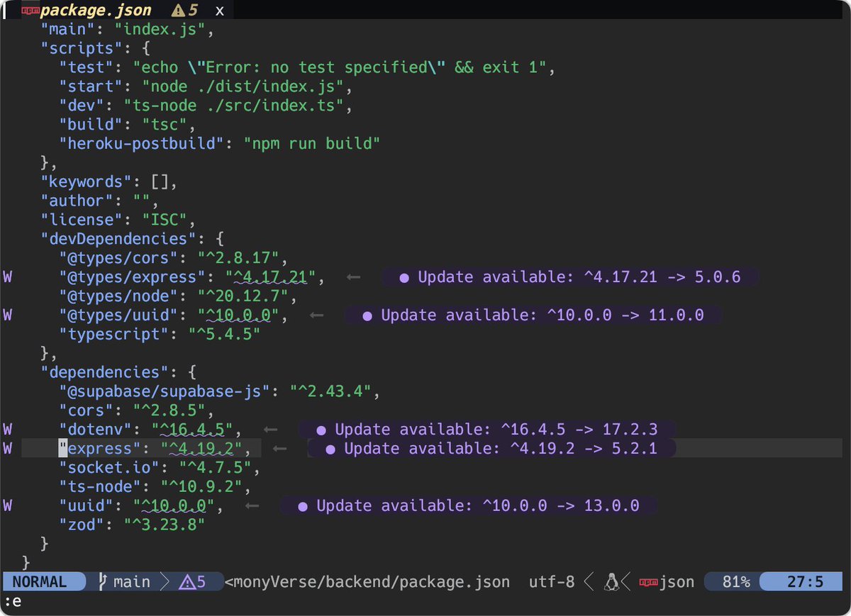The width and height of the screenshot is (851, 616).
Task: Click the update hint ^10.0.0 -> 11.0.0
Action: coord(533,315)
